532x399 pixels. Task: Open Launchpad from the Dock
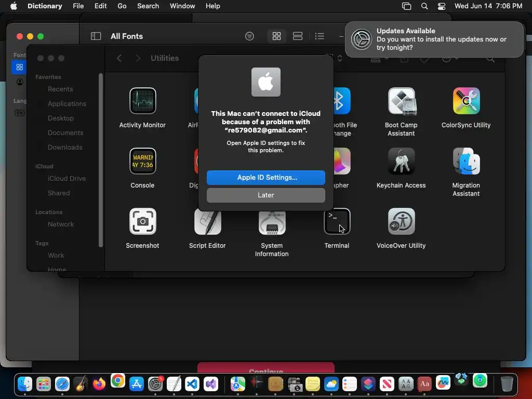click(x=44, y=384)
